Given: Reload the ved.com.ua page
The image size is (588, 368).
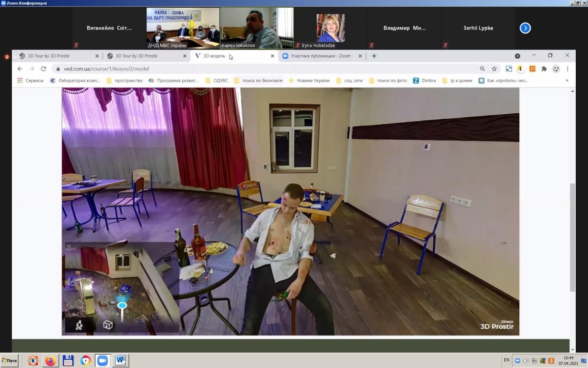Looking at the screenshot, I should [43, 69].
